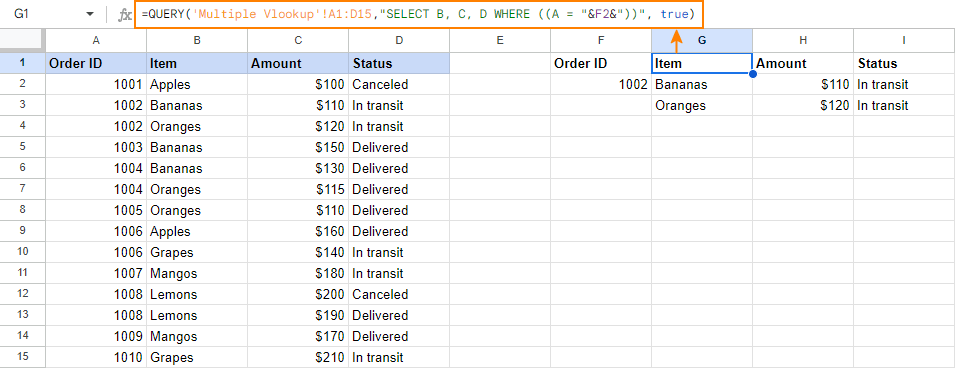This screenshot has width=955, height=368.
Task: Open the Name box dropdown arrow
Action: [90, 14]
